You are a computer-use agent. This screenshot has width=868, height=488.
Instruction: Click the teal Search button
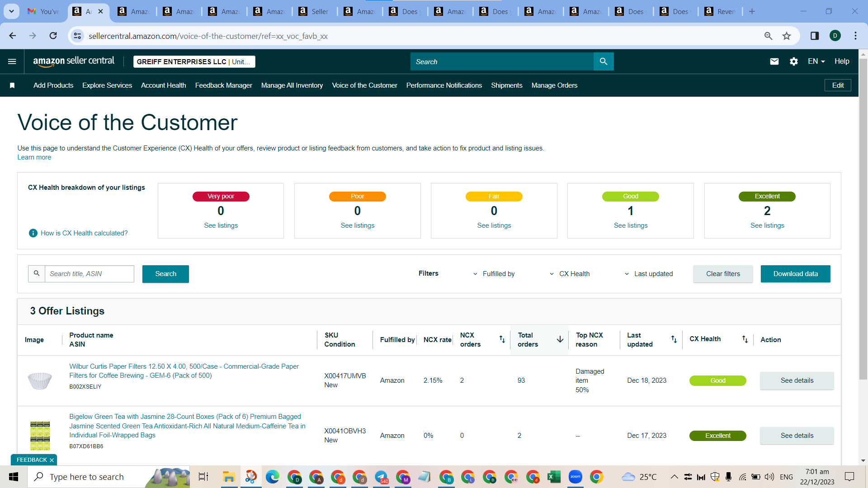point(165,274)
